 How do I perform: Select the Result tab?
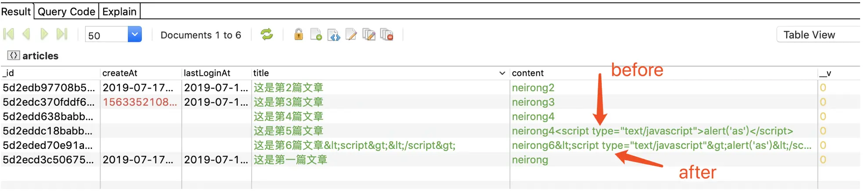point(16,11)
